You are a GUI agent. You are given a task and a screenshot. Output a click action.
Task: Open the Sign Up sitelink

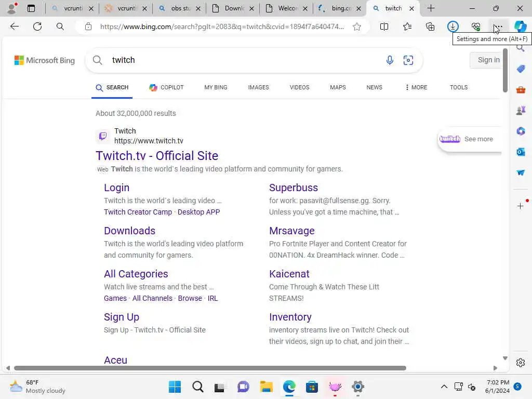click(122, 317)
